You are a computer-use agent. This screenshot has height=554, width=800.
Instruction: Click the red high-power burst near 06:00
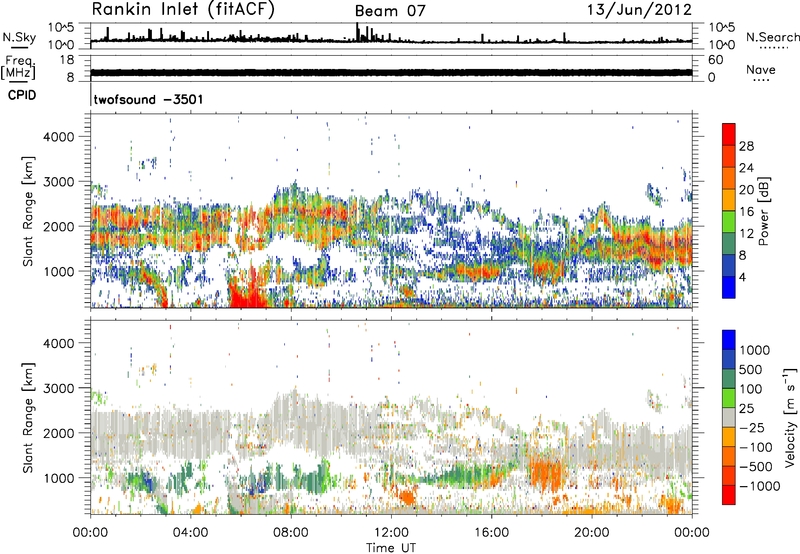tap(247, 293)
